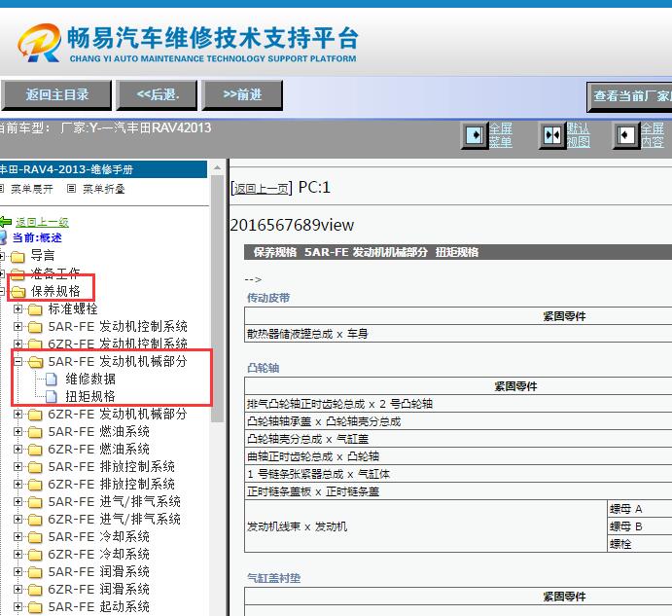Open the 准备工作 folder
Viewport: 672px width, 616px height.
54,272
